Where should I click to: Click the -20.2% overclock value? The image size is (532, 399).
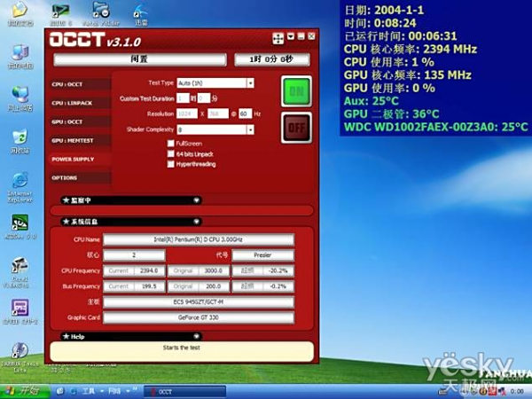pos(278,270)
